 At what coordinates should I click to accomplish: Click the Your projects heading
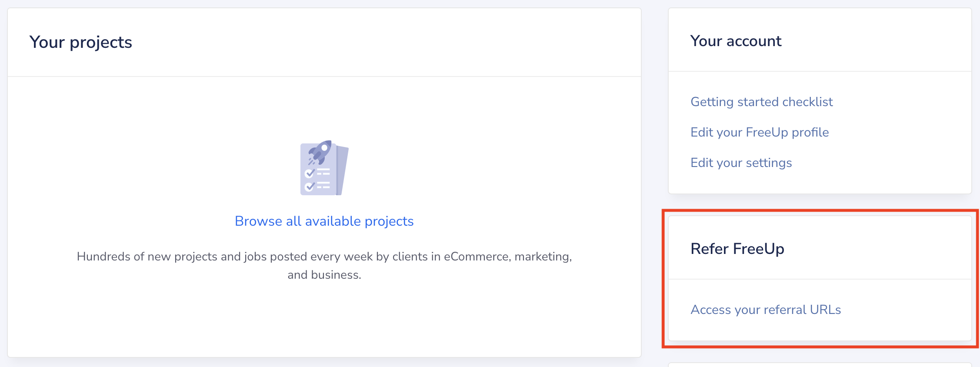pyautogui.click(x=81, y=42)
